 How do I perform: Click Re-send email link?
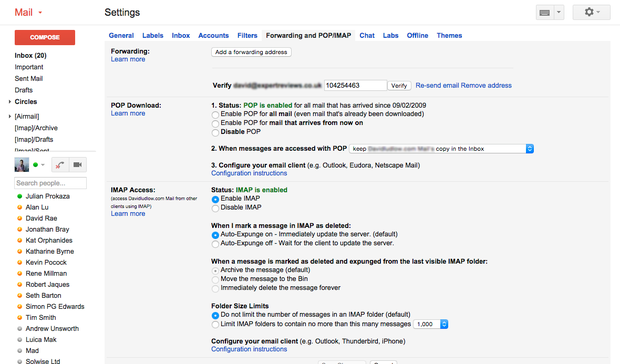pos(437,86)
